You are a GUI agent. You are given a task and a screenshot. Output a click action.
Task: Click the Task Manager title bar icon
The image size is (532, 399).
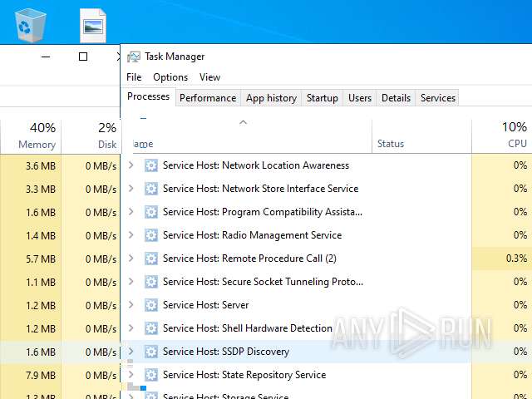pyautogui.click(x=134, y=57)
